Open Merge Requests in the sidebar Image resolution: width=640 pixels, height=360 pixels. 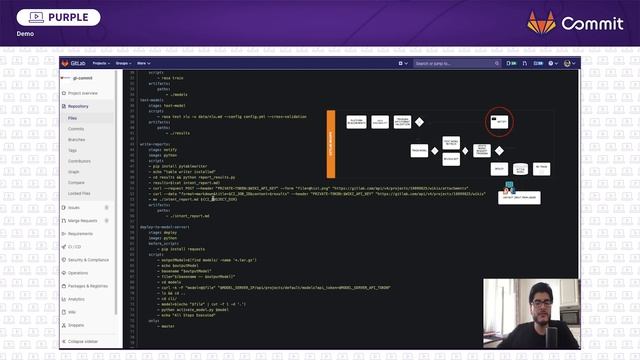click(82, 221)
